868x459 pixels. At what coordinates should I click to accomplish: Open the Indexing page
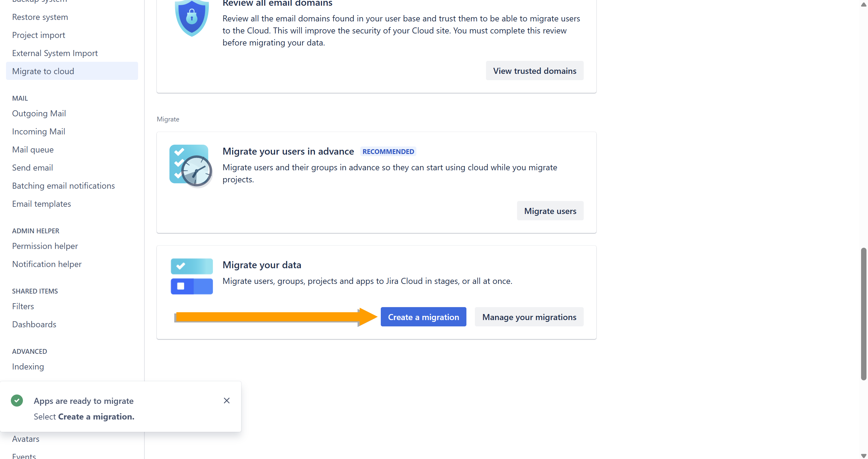tap(28, 366)
